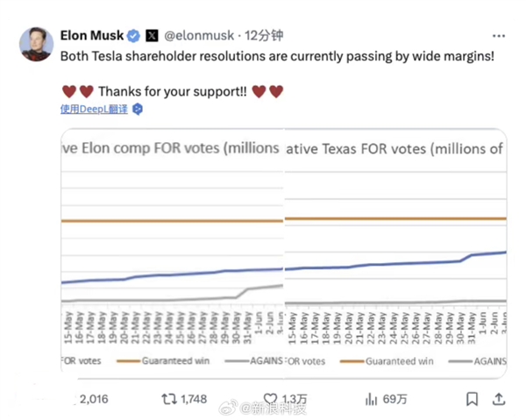This screenshot has width=526, height=420.
Task: Bookmark this tweet
Action: 473,399
